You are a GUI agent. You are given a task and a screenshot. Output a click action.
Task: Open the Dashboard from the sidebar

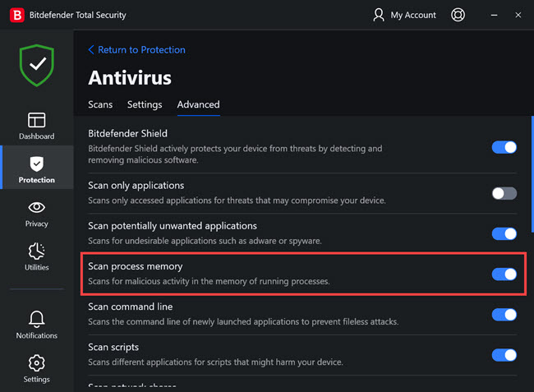pyautogui.click(x=36, y=126)
